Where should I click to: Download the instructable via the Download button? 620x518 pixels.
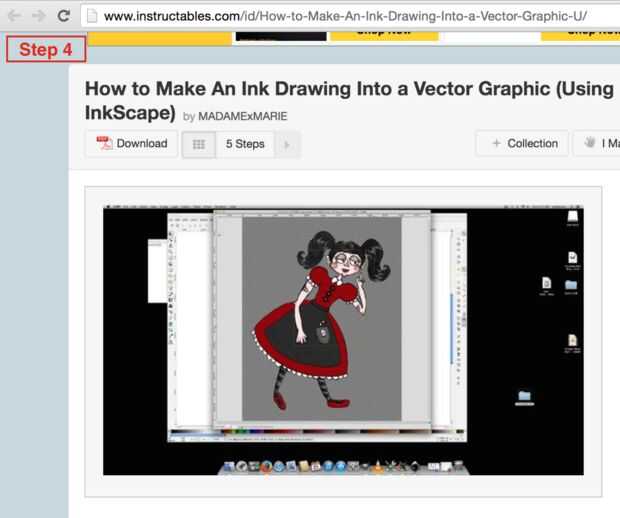tap(132, 144)
